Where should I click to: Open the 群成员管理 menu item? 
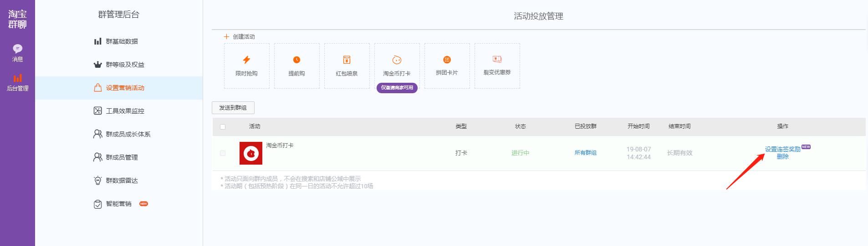(119, 157)
